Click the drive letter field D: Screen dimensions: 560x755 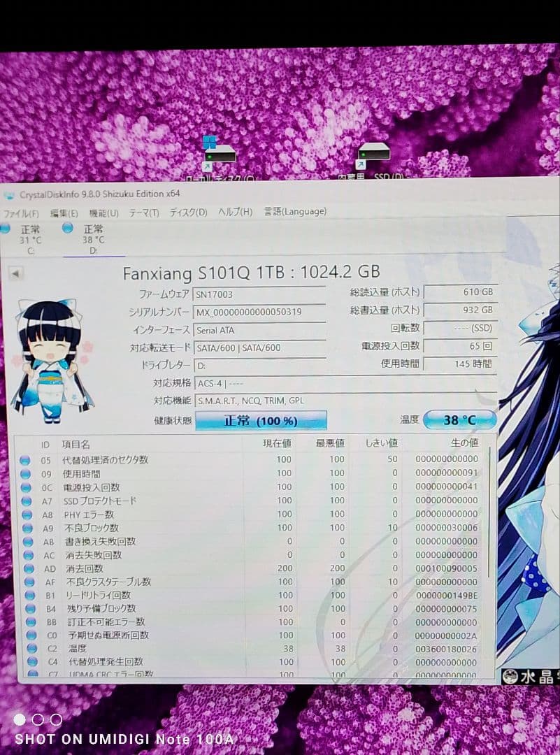point(260,366)
